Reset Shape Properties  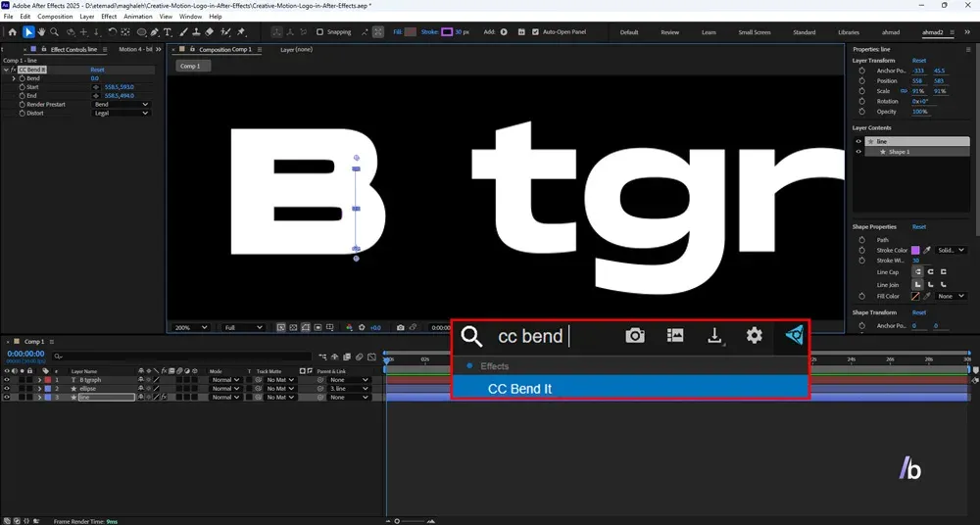pyautogui.click(x=919, y=227)
